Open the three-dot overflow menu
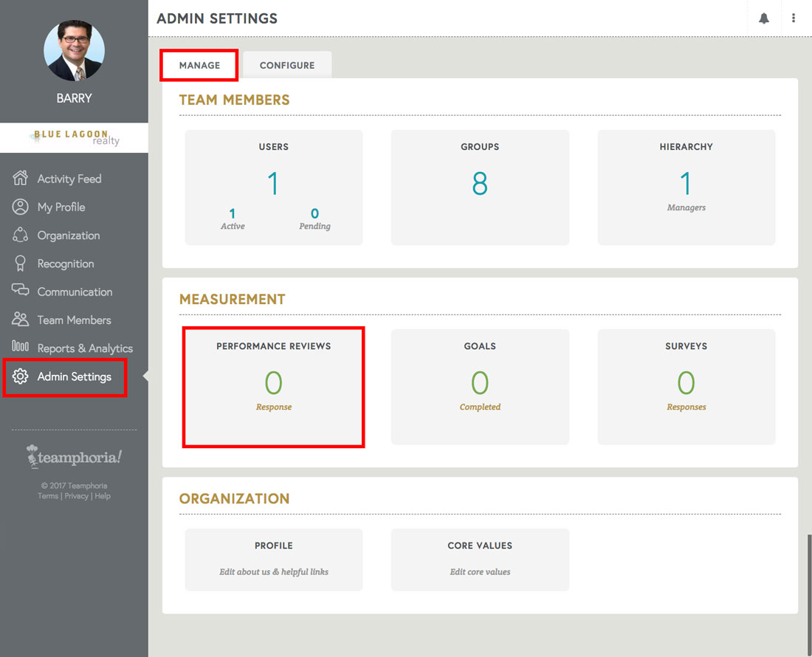812x657 pixels. point(794,18)
